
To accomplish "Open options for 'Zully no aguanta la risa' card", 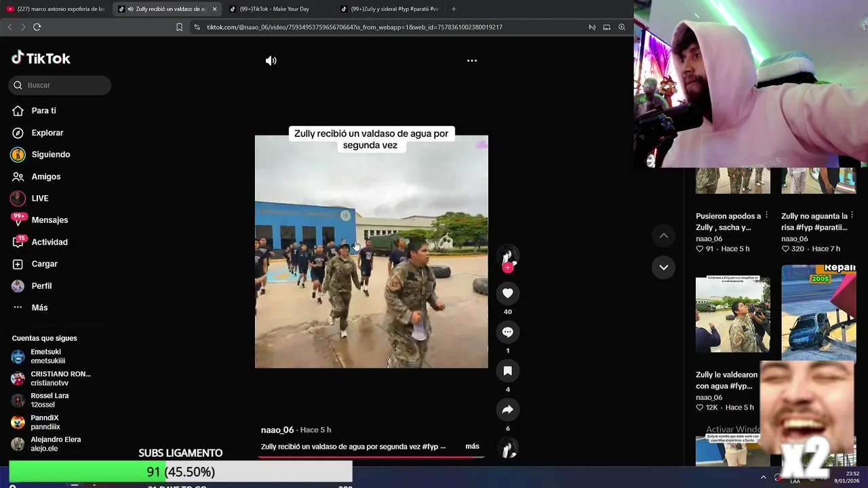I will click(852, 215).
